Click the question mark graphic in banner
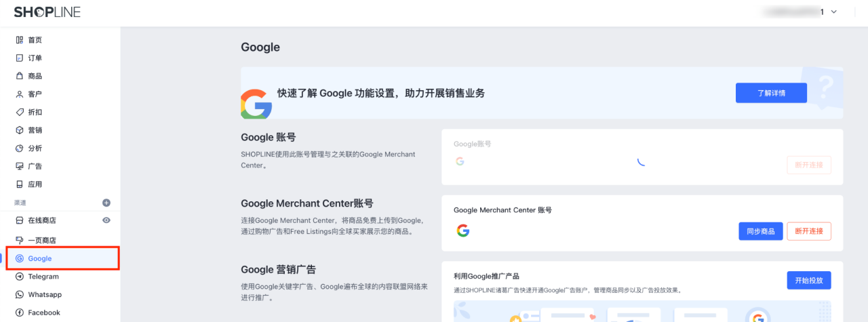 pos(825,87)
